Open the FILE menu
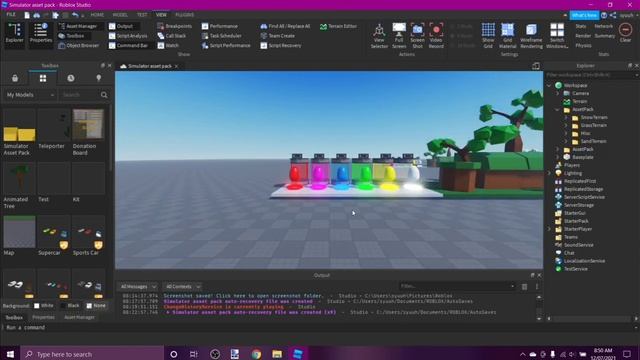Image resolution: width=640 pixels, height=360 pixels. point(11,15)
